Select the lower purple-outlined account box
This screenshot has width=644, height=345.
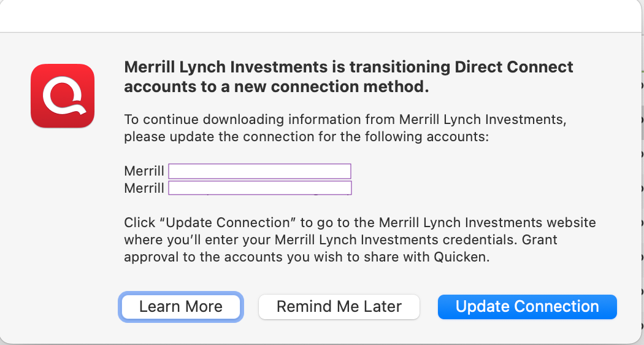(259, 187)
